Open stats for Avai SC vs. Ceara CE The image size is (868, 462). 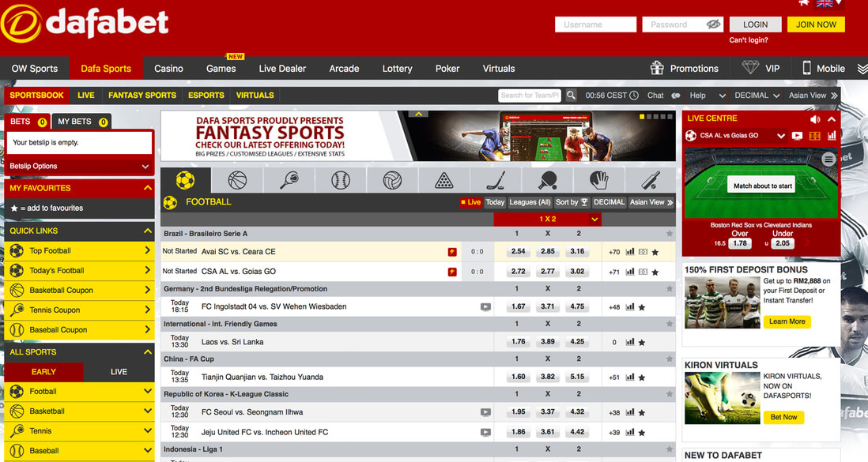630,252
